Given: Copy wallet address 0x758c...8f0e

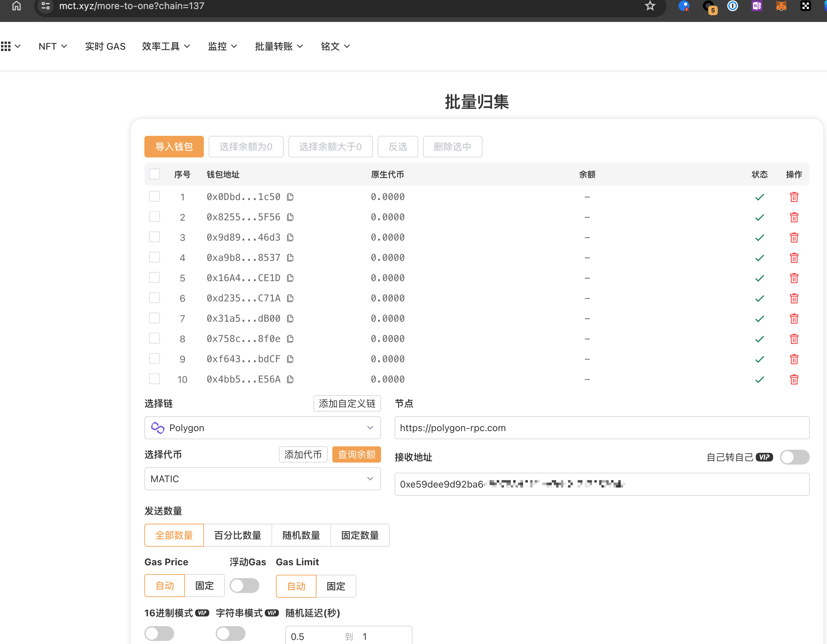Looking at the screenshot, I should coord(290,339).
